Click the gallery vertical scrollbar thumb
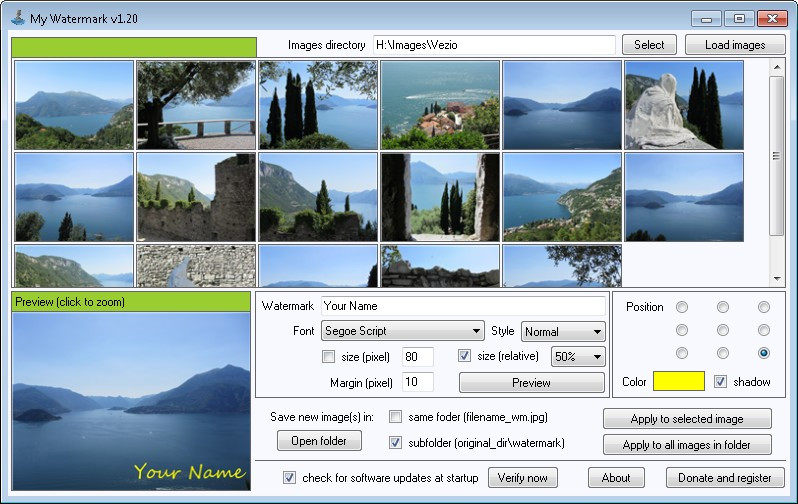 coord(777,156)
